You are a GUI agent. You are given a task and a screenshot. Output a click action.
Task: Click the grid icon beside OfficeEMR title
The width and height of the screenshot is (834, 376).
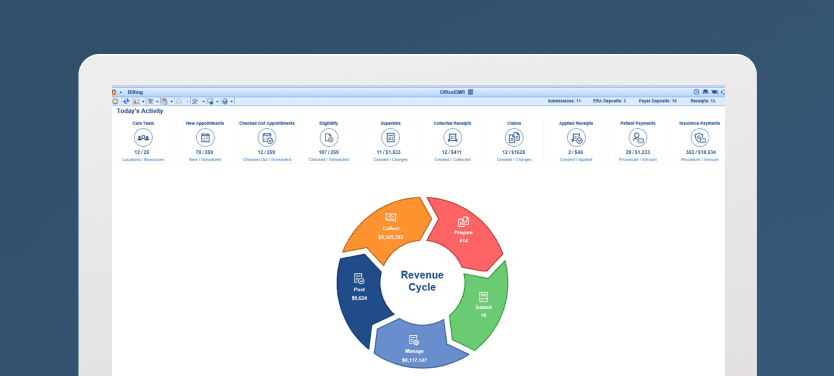coord(470,92)
